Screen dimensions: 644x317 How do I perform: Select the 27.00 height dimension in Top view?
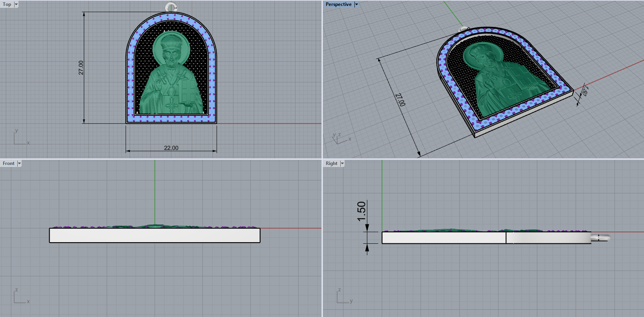coord(81,68)
